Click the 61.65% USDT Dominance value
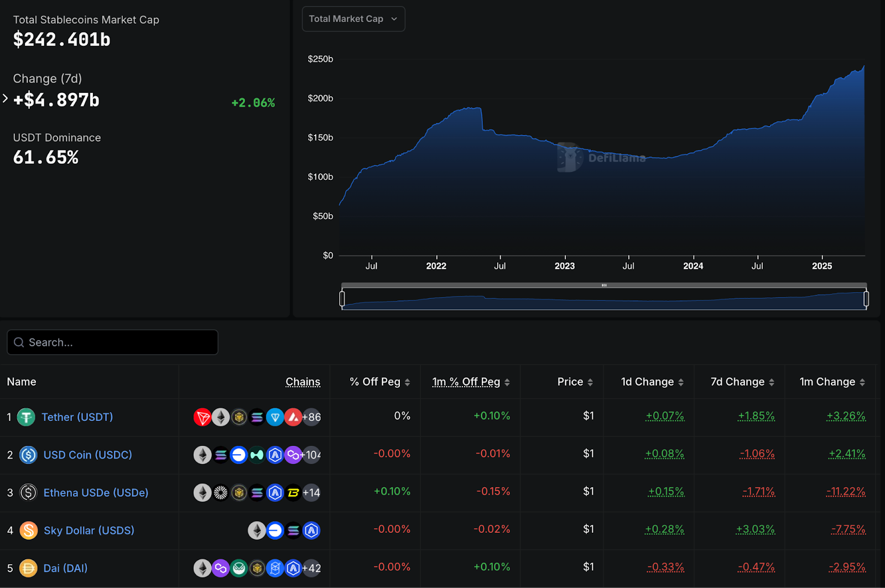The image size is (885, 588). pyautogui.click(x=46, y=158)
